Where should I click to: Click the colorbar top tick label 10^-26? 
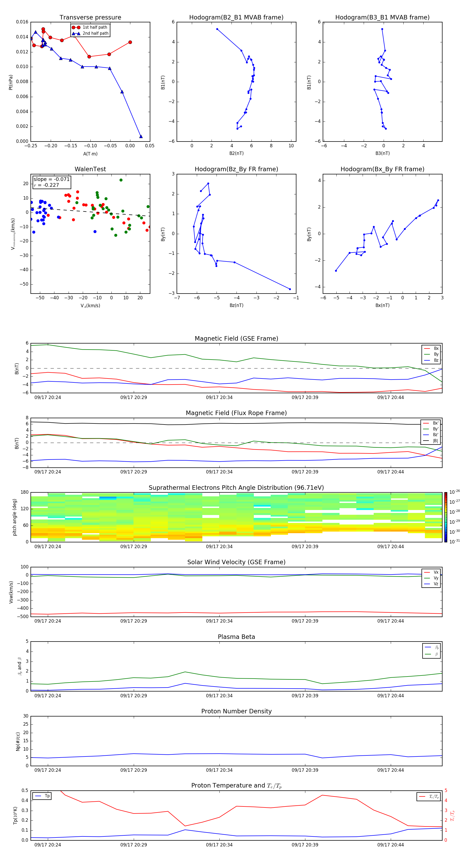tap(455, 492)
